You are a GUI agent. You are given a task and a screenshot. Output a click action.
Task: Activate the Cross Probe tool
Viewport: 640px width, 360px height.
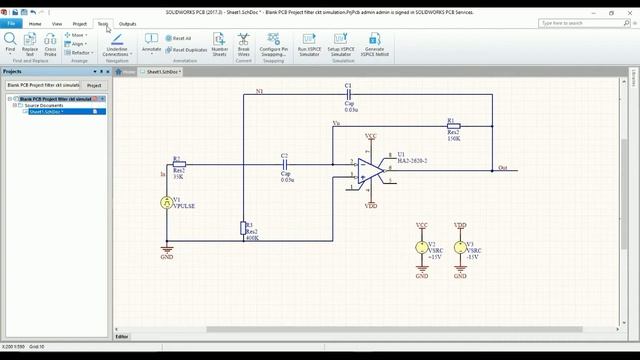[50, 44]
